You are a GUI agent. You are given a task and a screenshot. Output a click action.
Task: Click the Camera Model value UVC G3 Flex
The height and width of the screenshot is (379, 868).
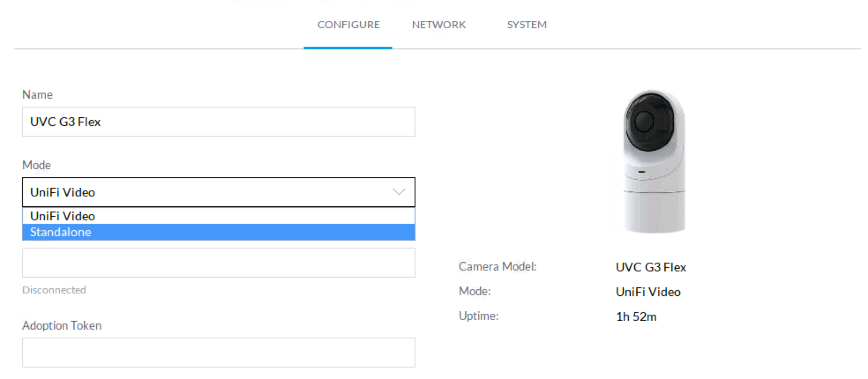click(x=651, y=267)
